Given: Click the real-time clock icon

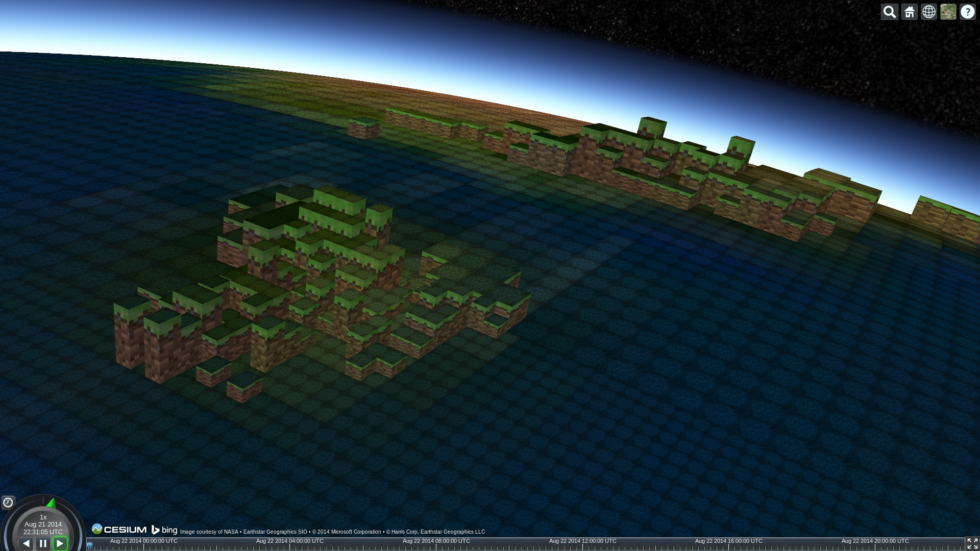Looking at the screenshot, I should click(8, 503).
